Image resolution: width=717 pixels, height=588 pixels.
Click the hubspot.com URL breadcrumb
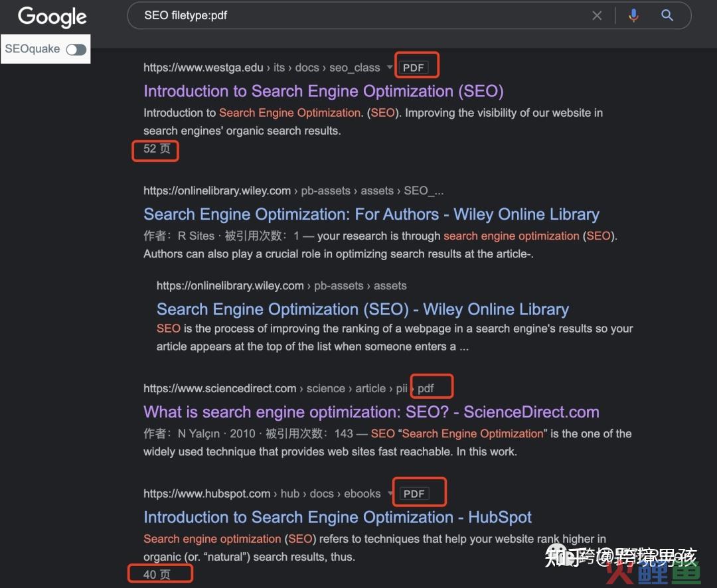point(262,494)
